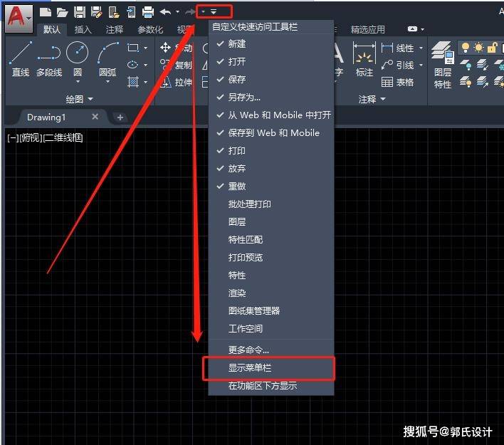Click Save to Web and Mobile icon

pos(131,12)
